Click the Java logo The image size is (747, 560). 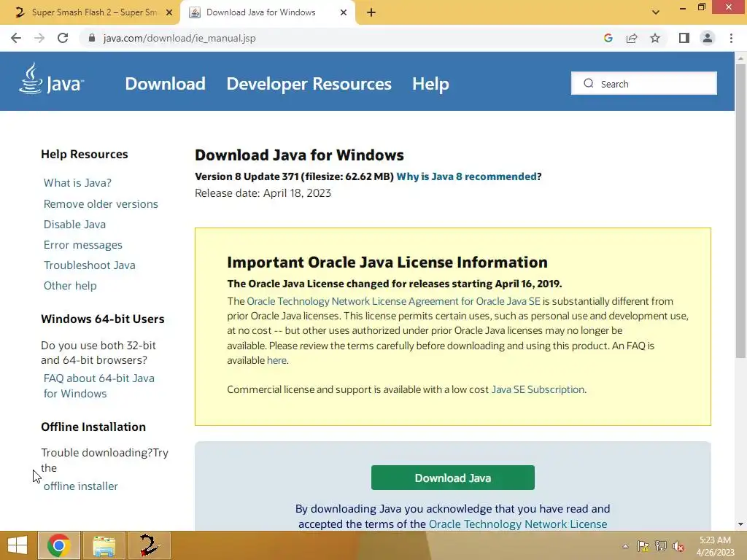tap(52, 79)
